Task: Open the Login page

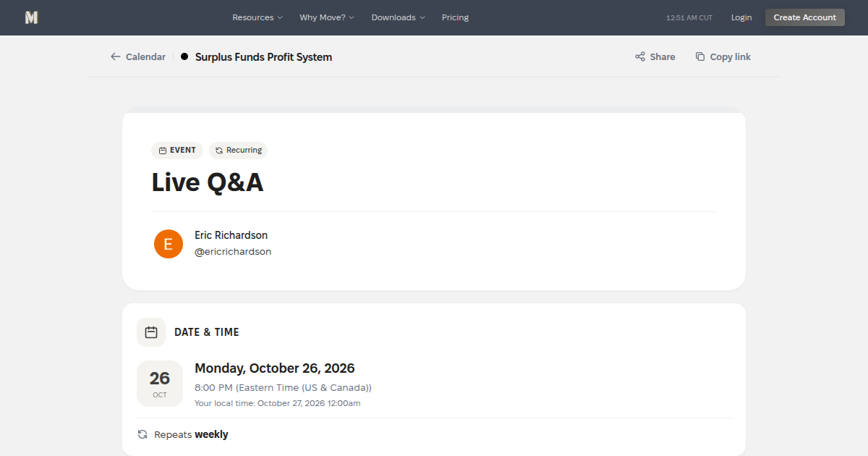Action: coord(741,17)
